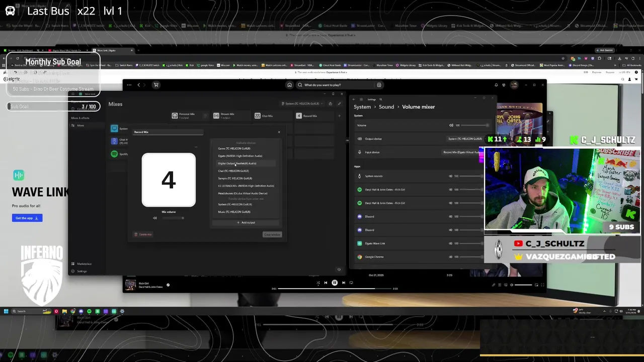Go to Spotify Home icon
This screenshot has height=362, width=644.
(x=289, y=85)
